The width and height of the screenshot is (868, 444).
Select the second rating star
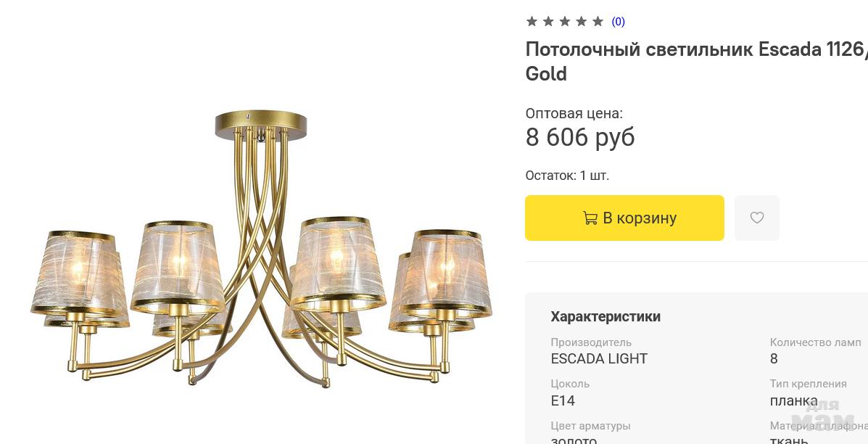click(548, 22)
